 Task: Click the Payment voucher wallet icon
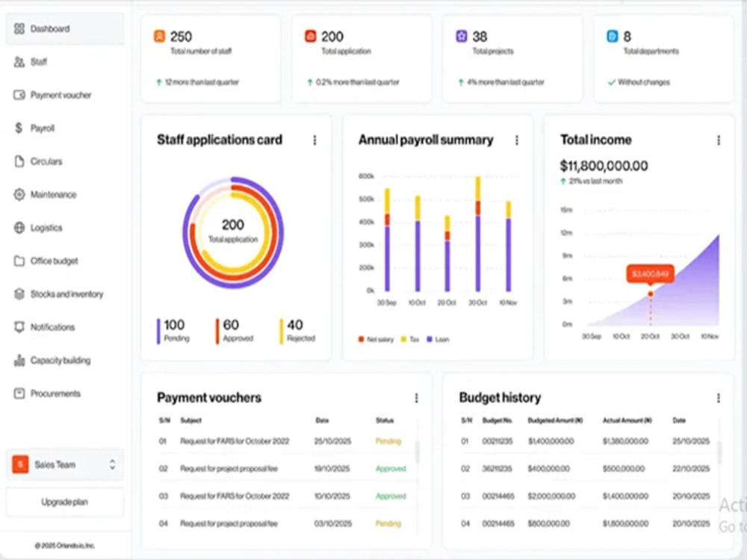pyautogui.click(x=19, y=95)
